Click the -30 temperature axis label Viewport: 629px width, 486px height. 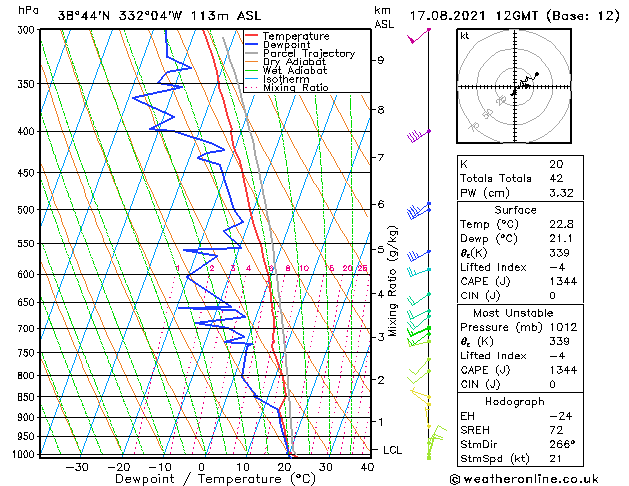77,467
